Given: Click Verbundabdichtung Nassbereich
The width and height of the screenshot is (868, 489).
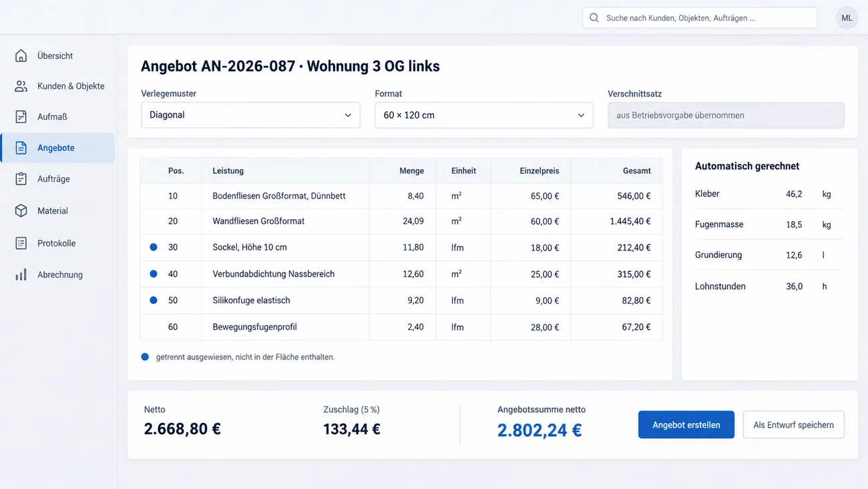Looking at the screenshot, I should (x=274, y=274).
